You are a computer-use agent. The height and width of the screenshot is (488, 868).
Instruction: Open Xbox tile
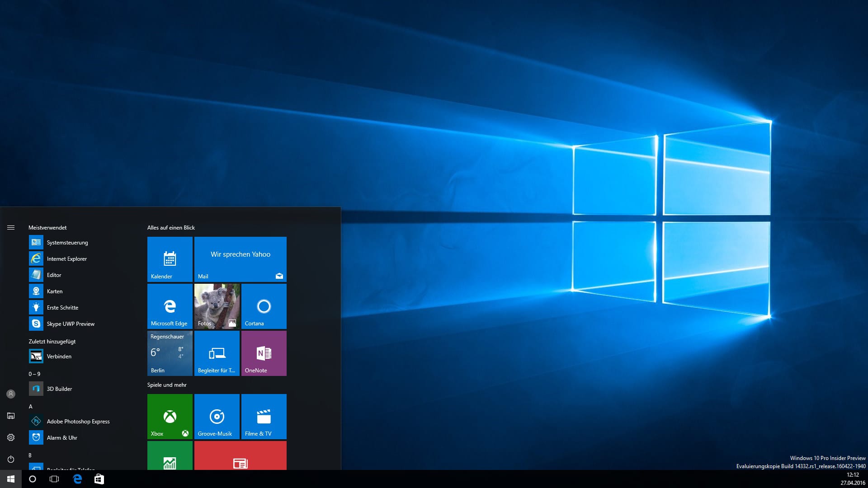(170, 416)
